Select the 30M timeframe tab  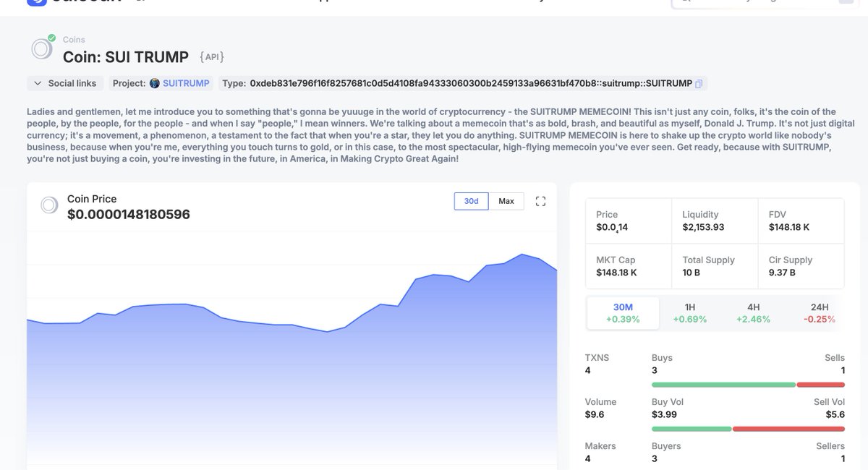[x=623, y=313]
